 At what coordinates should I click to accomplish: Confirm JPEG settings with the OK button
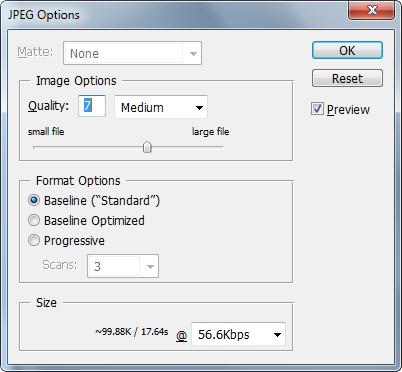point(347,50)
